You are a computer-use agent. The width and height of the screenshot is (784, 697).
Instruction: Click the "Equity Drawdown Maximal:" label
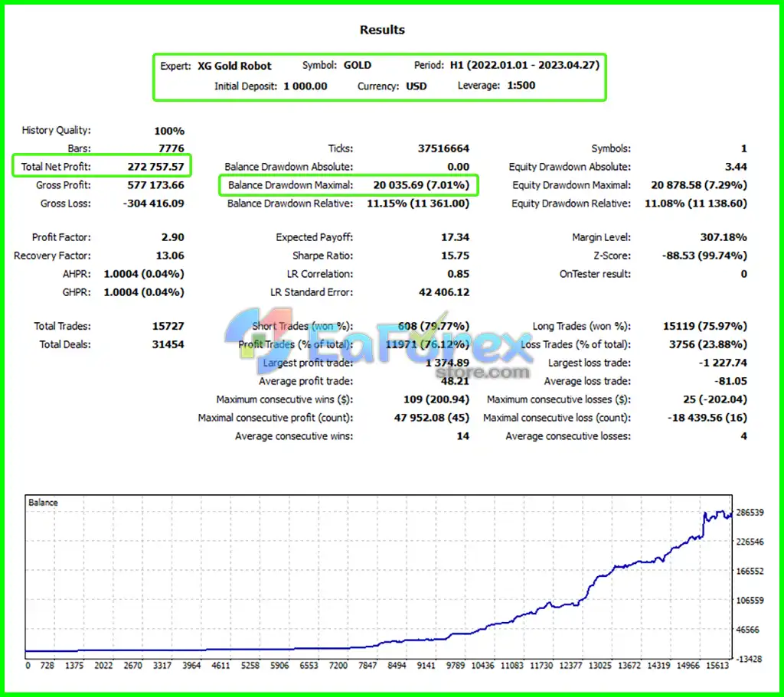(x=571, y=185)
